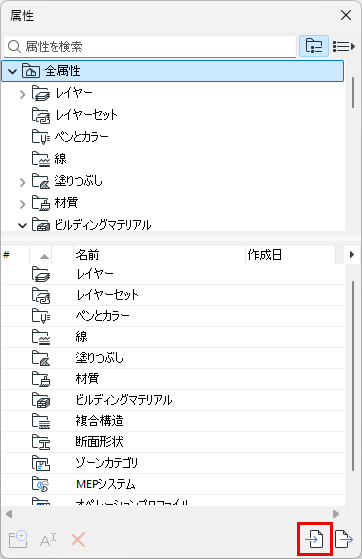Click ビルディングマテリアル folder icon in list
Image resolution: width=362 pixels, height=559 pixels.
point(41,400)
